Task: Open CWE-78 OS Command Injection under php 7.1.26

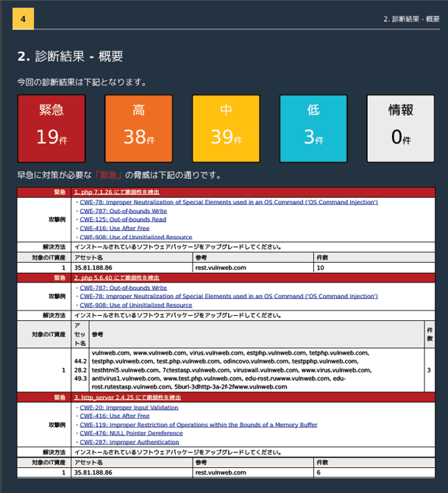Action: pos(228,202)
